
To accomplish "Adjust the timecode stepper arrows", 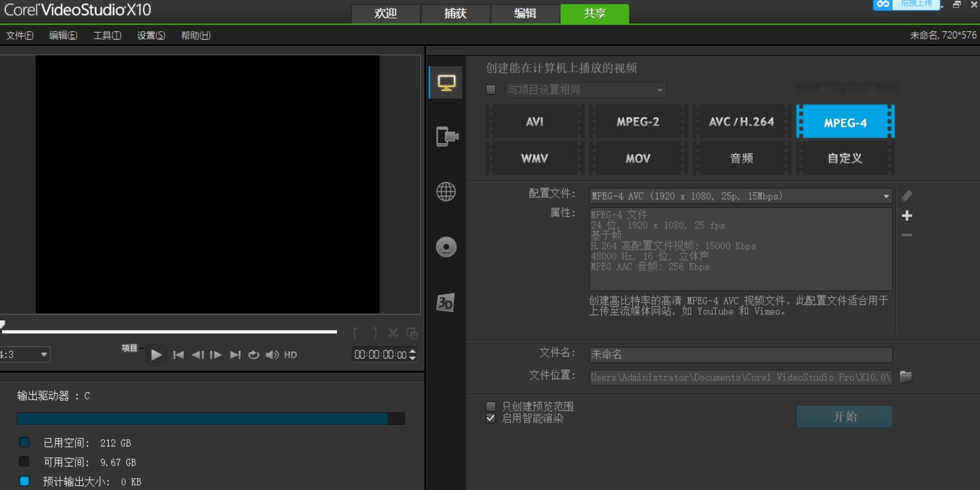I will tap(413, 355).
